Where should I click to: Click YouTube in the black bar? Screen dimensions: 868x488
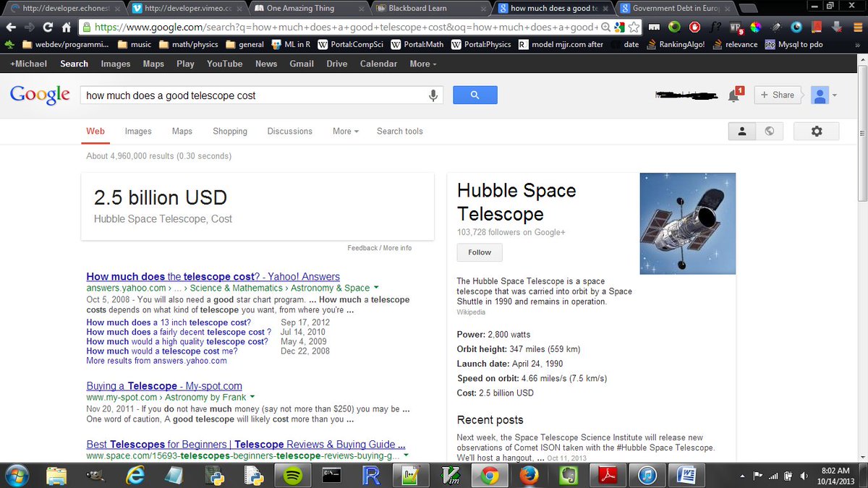click(224, 64)
